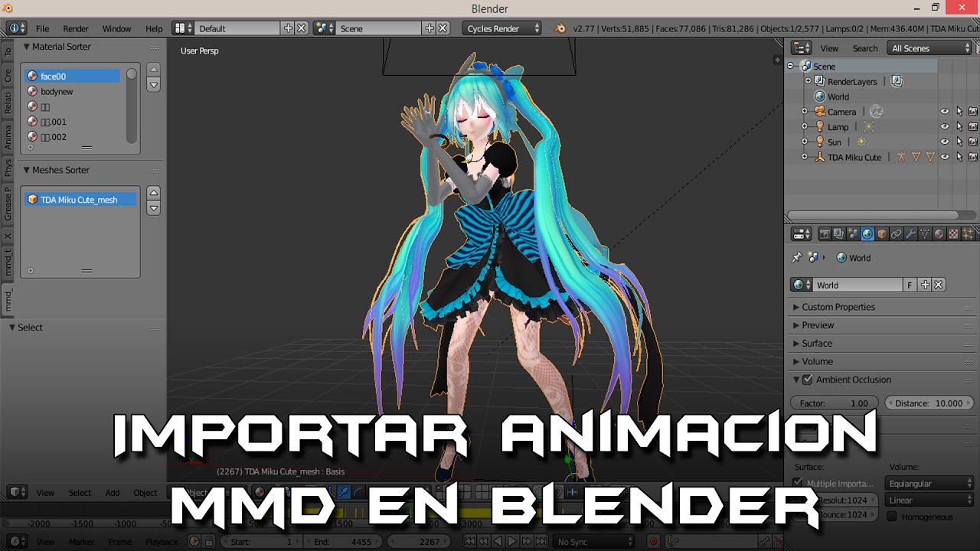Viewport: 980px width, 551px height.
Task: Move mesh down in Meshes Sorter
Action: [x=153, y=208]
